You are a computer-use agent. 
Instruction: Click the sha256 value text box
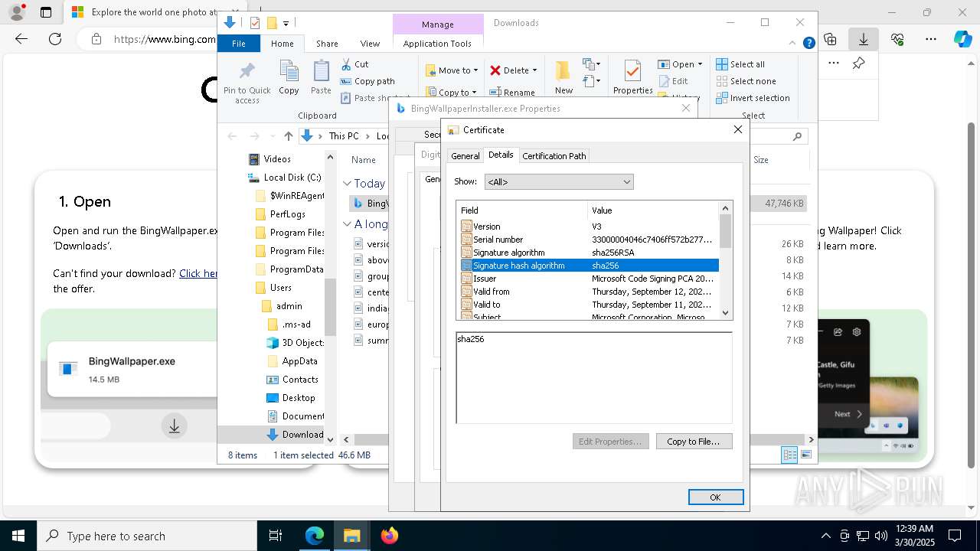[x=594, y=377]
